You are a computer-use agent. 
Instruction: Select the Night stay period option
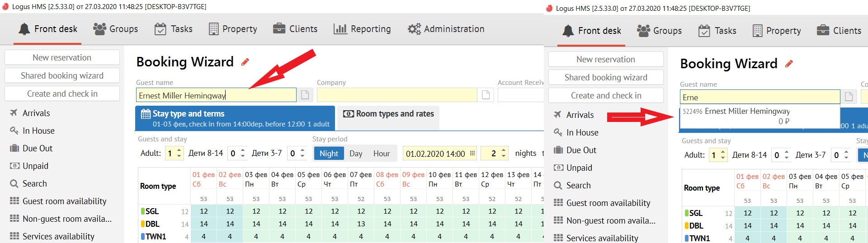(329, 154)
